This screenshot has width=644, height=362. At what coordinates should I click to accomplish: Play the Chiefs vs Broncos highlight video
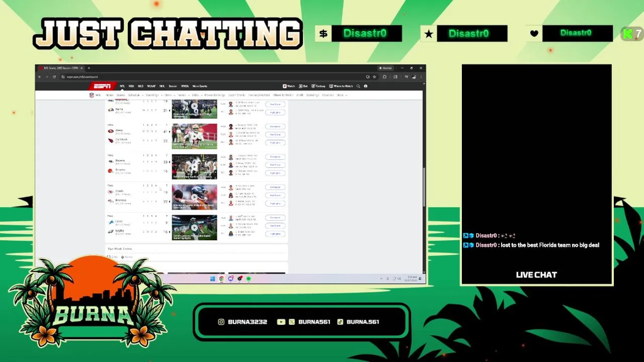194,197
